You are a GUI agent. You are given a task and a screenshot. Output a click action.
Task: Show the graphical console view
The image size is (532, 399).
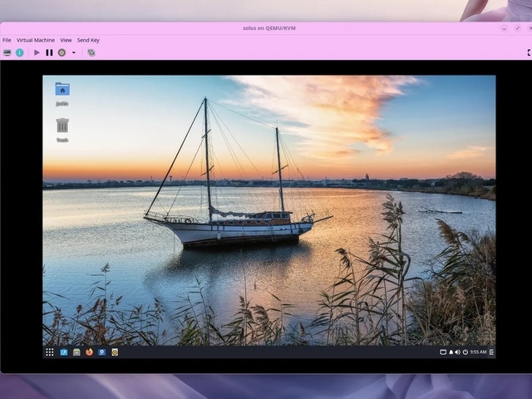tap(7, 52)
